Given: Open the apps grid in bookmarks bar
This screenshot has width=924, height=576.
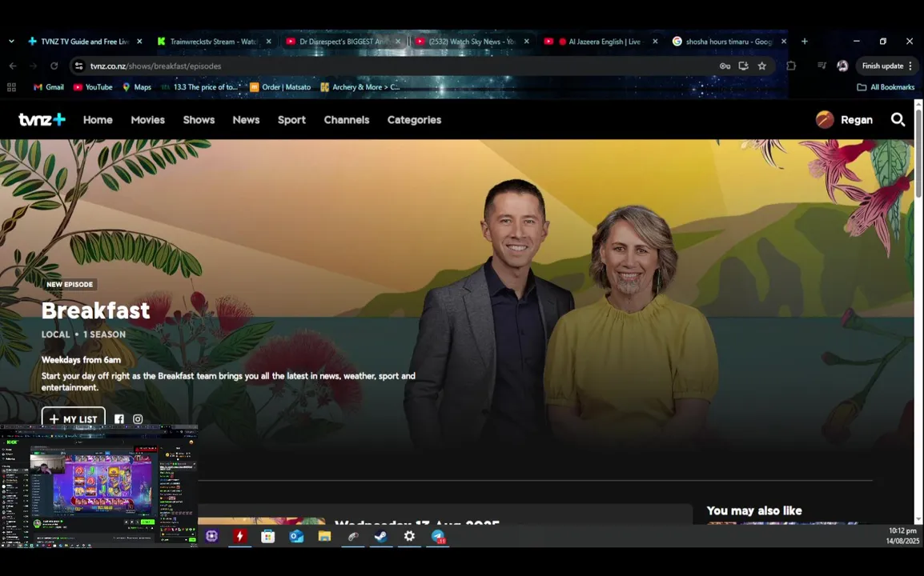Looking at the screenshot, I should coord(11,87).
